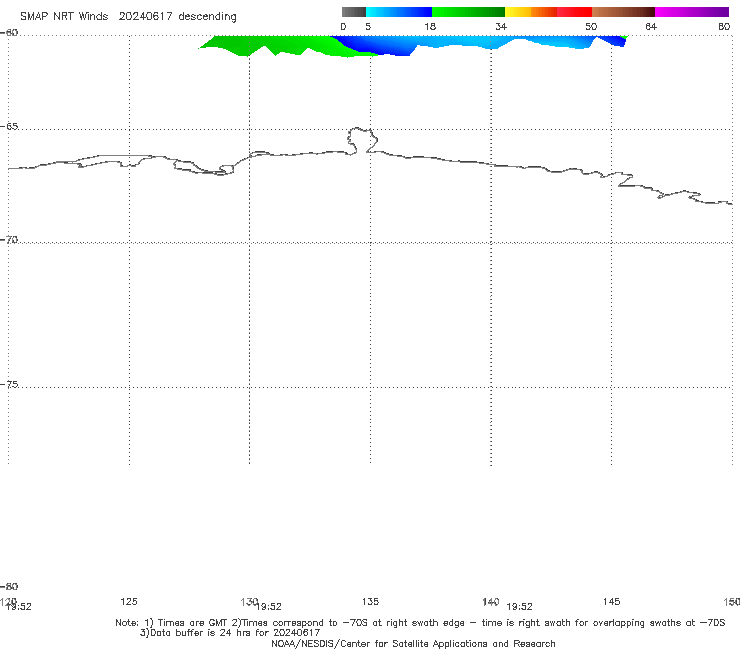Click the NOAA/NESDIS credit line

[x=413, y=644]
